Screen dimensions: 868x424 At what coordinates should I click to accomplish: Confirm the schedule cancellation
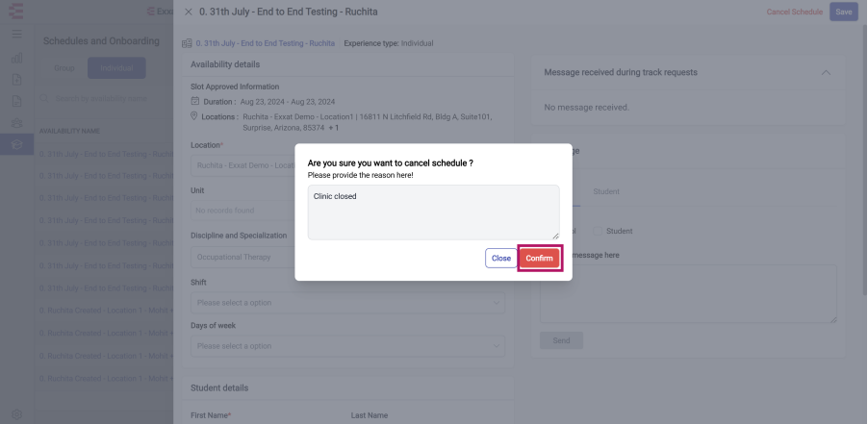(539, 259)
